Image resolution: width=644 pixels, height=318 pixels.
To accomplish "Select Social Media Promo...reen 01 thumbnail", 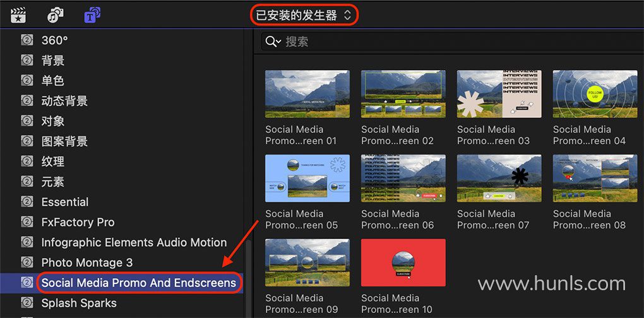I will coord(307,94).
